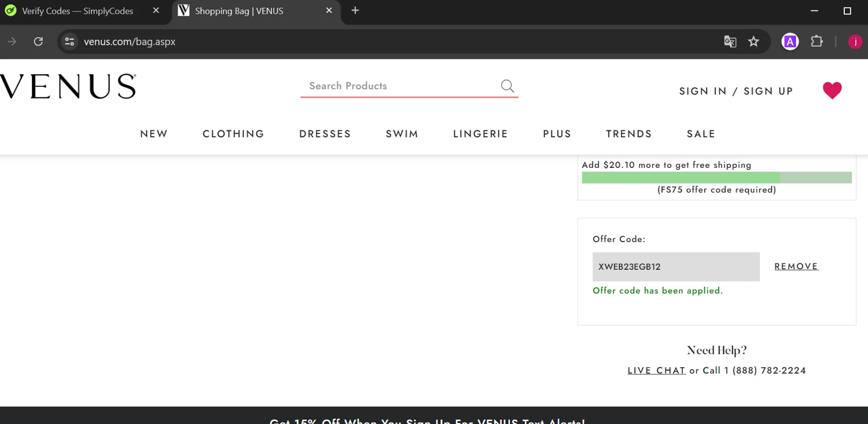
Task: Open a new browser tab
Action: (x=355, y=10)
